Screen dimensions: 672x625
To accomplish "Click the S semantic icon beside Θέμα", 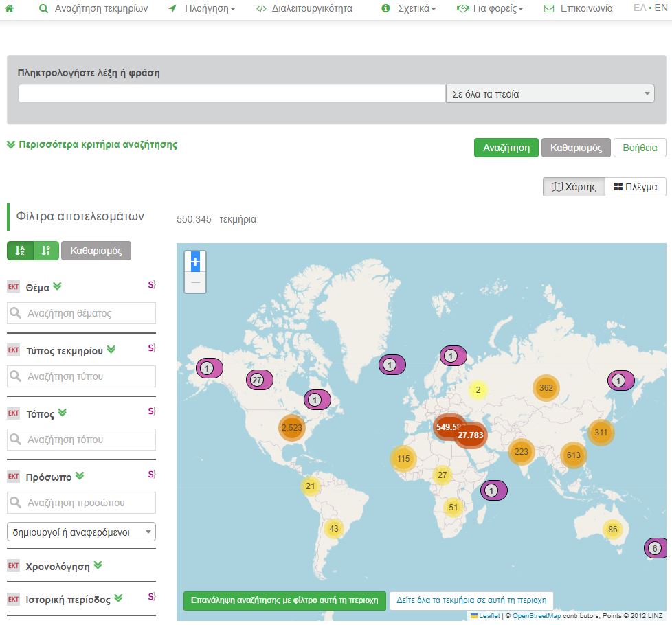I will [151, 284].
